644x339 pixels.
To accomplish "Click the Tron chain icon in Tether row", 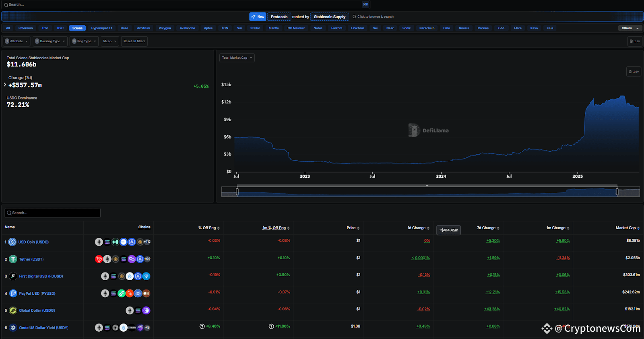I will 99,259.
